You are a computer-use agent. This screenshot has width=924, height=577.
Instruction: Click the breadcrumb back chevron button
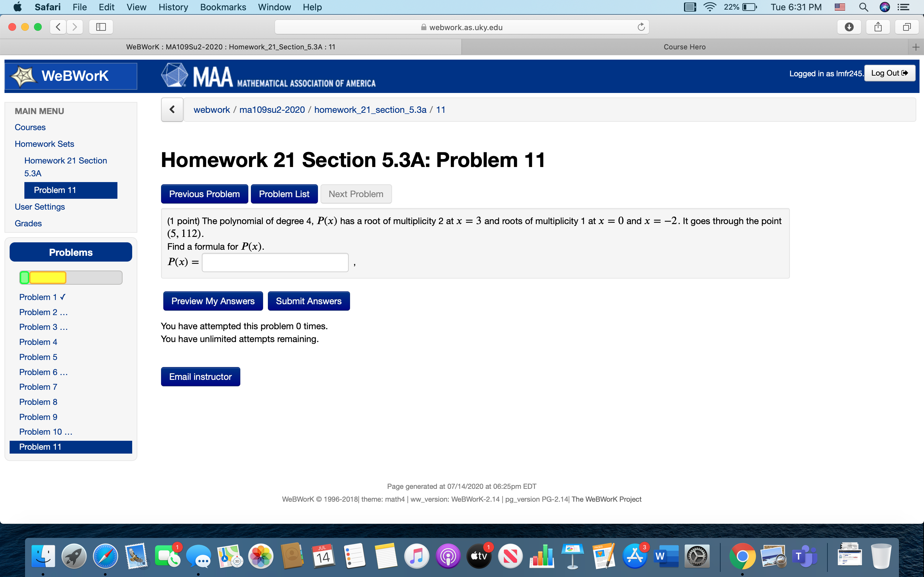pyautogui.click(x=172, y=110)
